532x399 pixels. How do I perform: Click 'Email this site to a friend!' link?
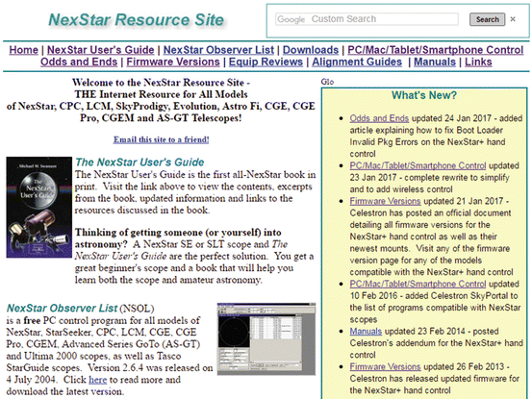tap(162, 139)
